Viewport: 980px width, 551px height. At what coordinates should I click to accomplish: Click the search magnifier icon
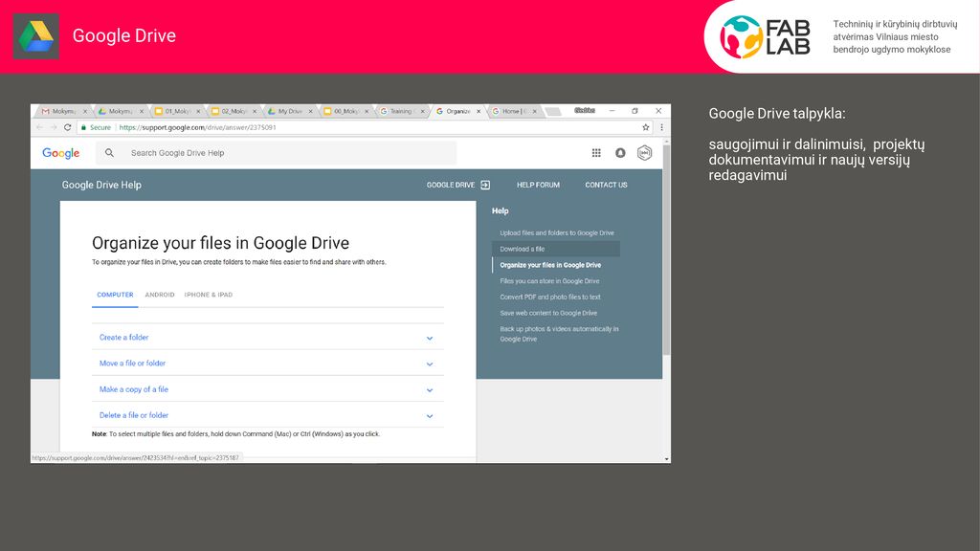pos(109,153)
